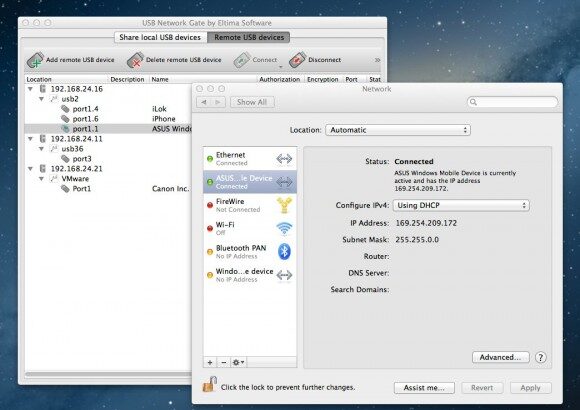Collapse the 192.168.24.16 tree node

pyautogui.click(x=31, y=89)
